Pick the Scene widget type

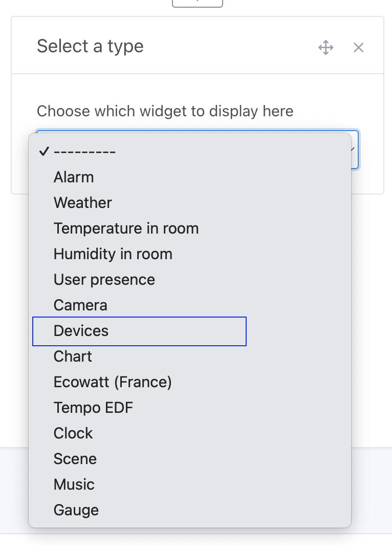pos(75,458)
